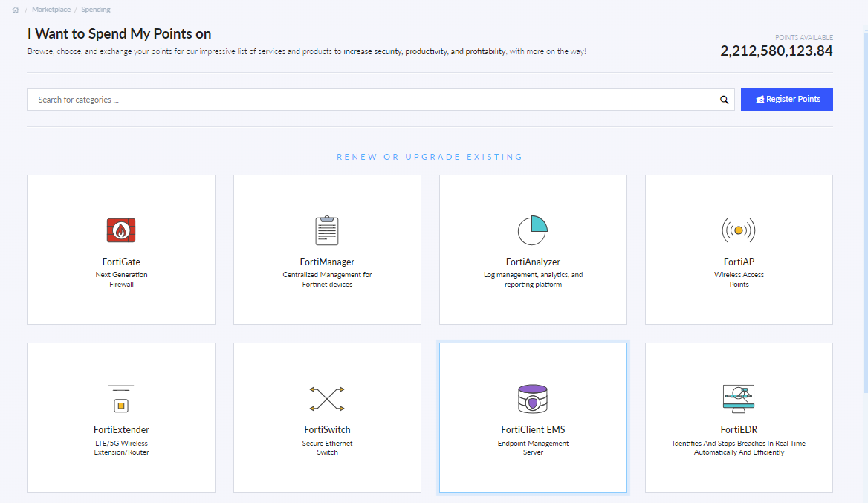Click the Register Points button
The image size is (868, 503).
(x=786, y=99)
